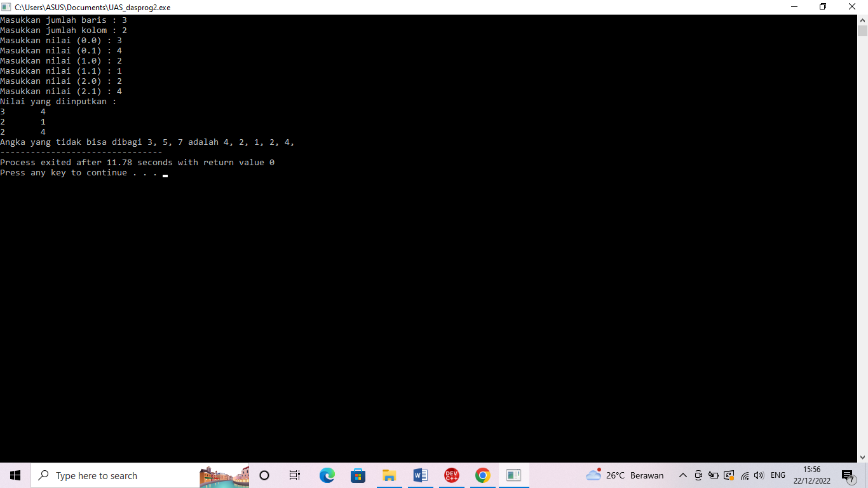This screenshot has height=488, width=868.
Task: Launch Microsoft Edge from taskbar
Action: click(x=327, y=475)
